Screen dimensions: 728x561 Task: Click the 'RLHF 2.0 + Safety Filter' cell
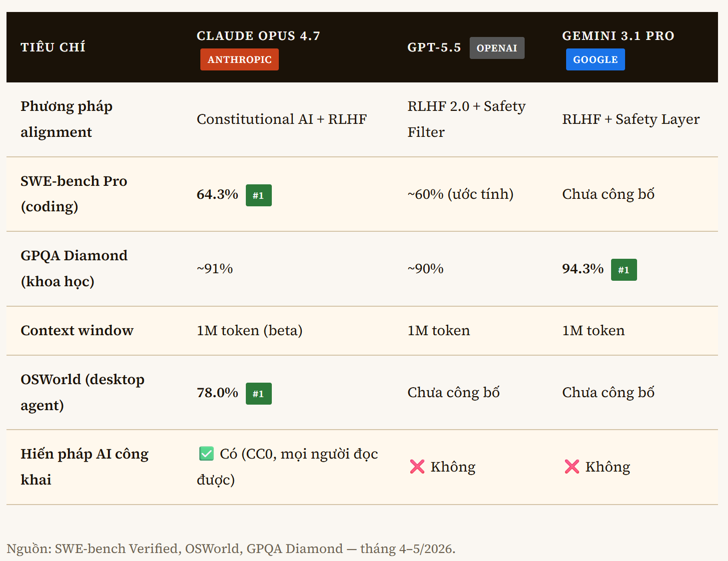point(467,119)
